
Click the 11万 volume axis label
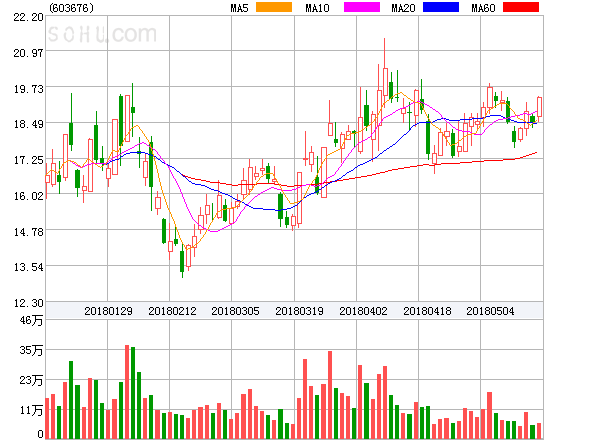click(x=31, y=411)
